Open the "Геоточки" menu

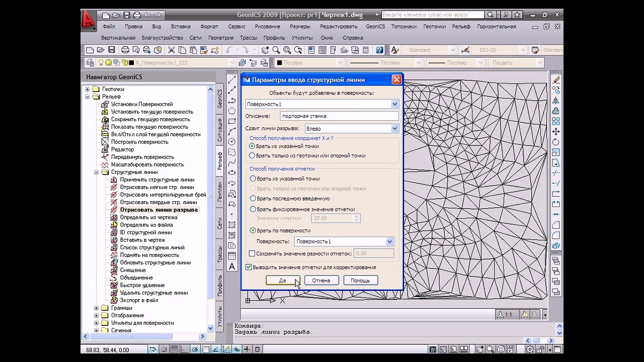coord(434,26)
